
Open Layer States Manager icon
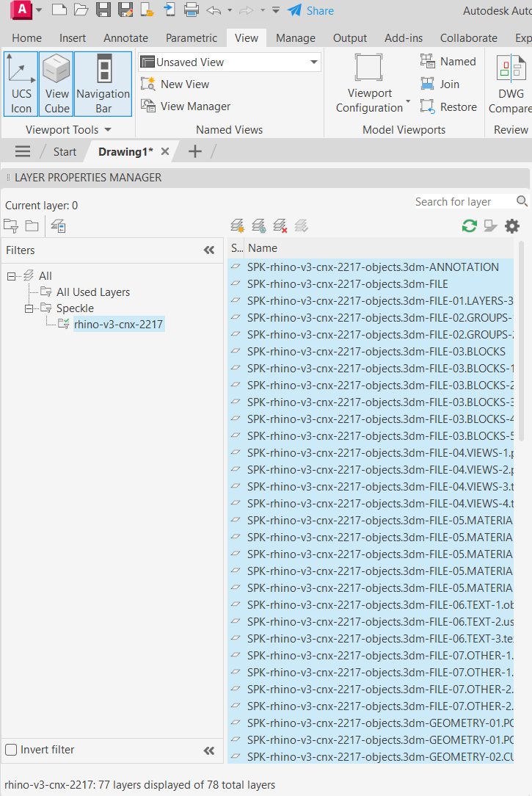[x=58, y=226]
